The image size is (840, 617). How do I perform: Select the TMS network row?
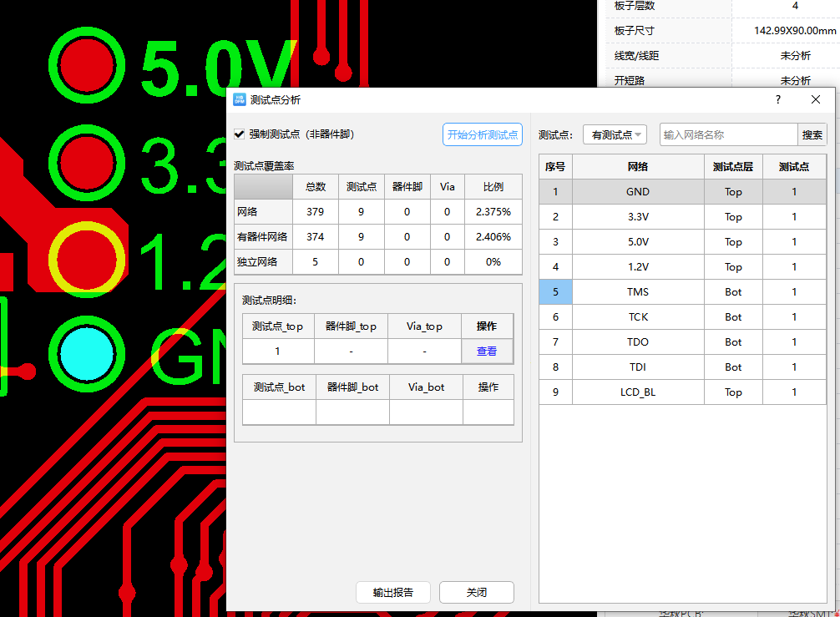click(x=637, y=291)
